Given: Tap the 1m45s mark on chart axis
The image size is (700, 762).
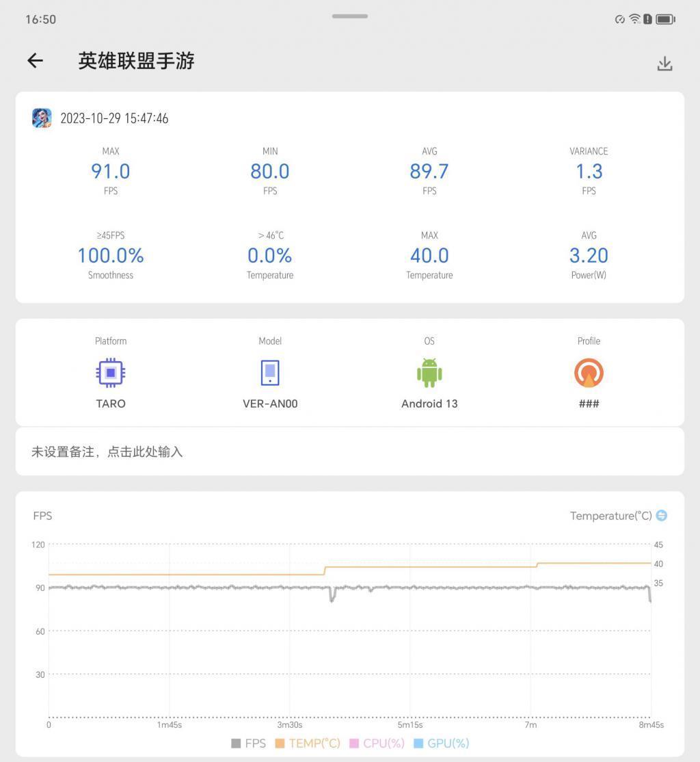Looking at the screenshot, I should click(169, 725).
